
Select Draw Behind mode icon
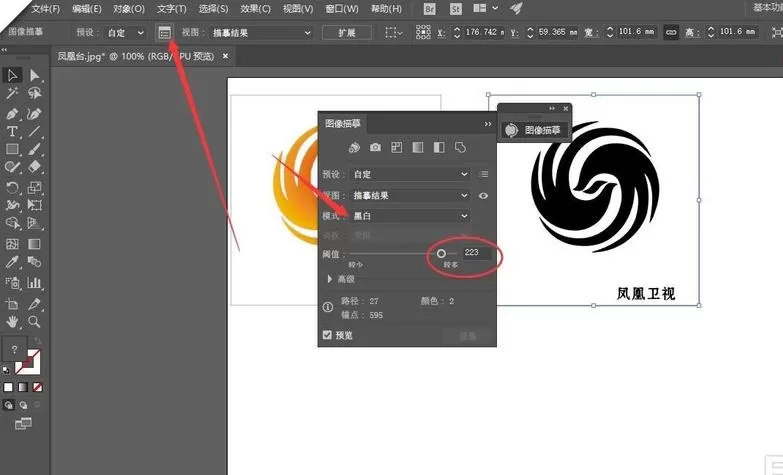23,405
